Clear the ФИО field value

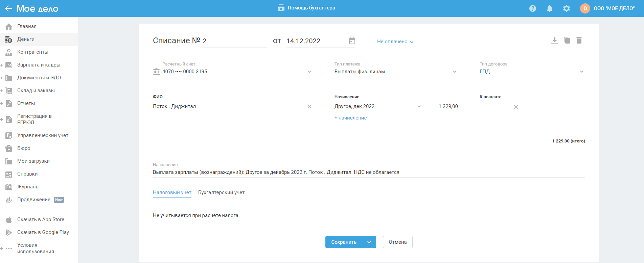(x=309, y=106)
